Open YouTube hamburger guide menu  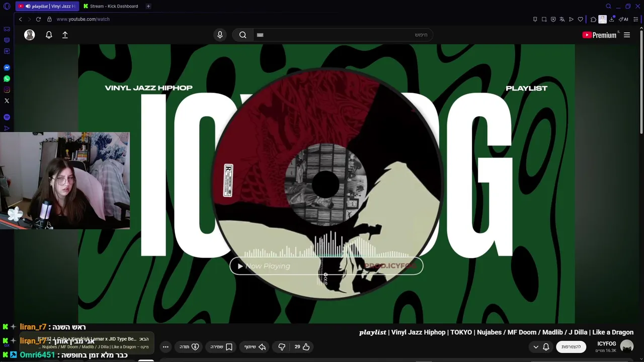627,35
